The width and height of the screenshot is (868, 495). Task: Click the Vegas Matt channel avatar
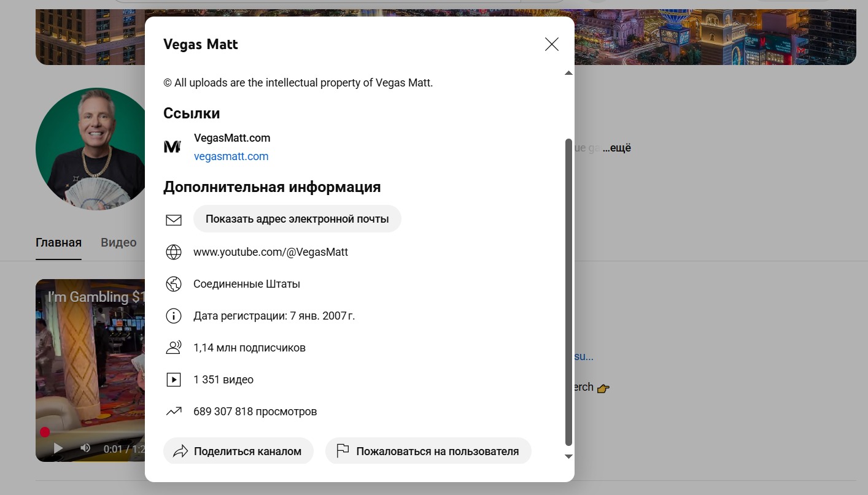[90, 148]
